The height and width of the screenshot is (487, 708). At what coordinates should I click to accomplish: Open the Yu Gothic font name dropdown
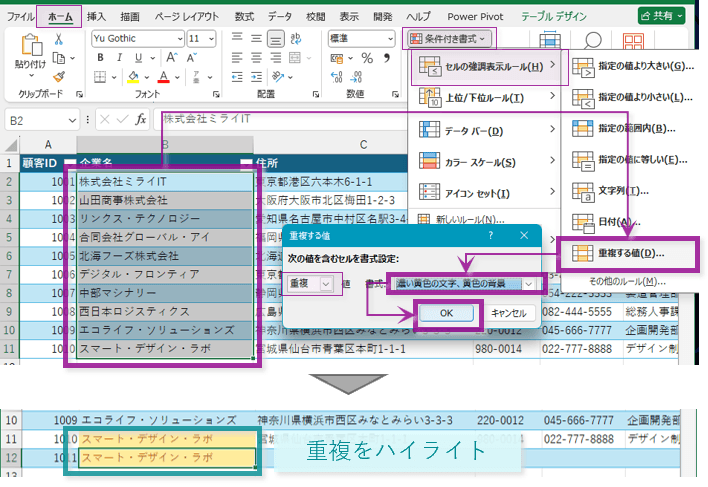click(180, 39)
